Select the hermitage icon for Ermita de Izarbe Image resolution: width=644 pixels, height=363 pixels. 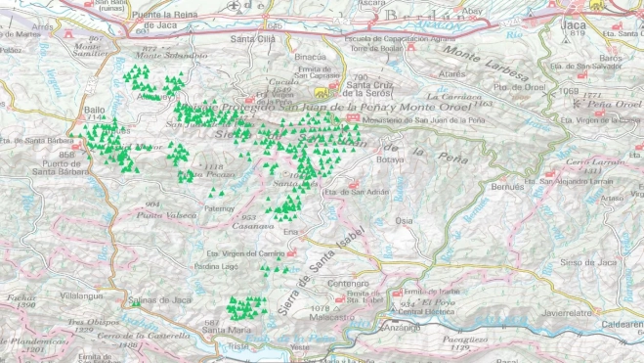[x=397, y=293]
